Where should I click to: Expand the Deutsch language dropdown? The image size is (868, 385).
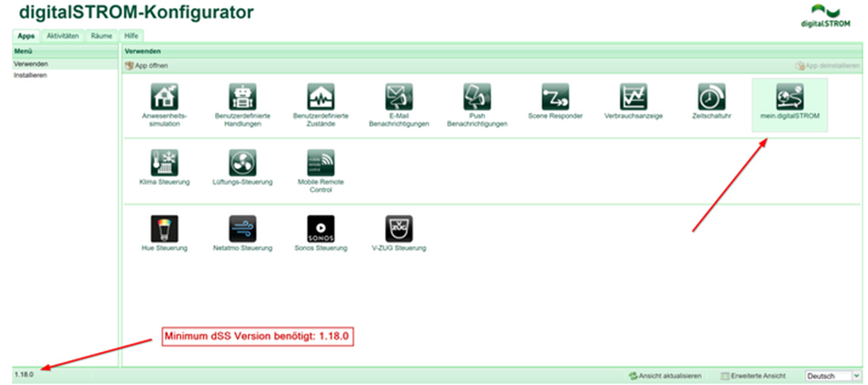point(833,376)
